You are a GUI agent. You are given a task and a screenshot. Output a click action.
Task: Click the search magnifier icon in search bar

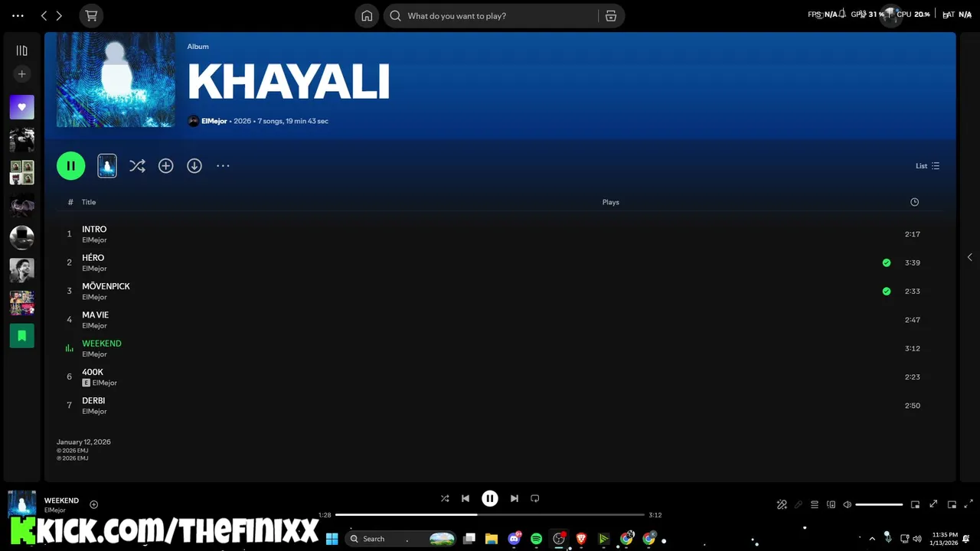coord(395,15)
